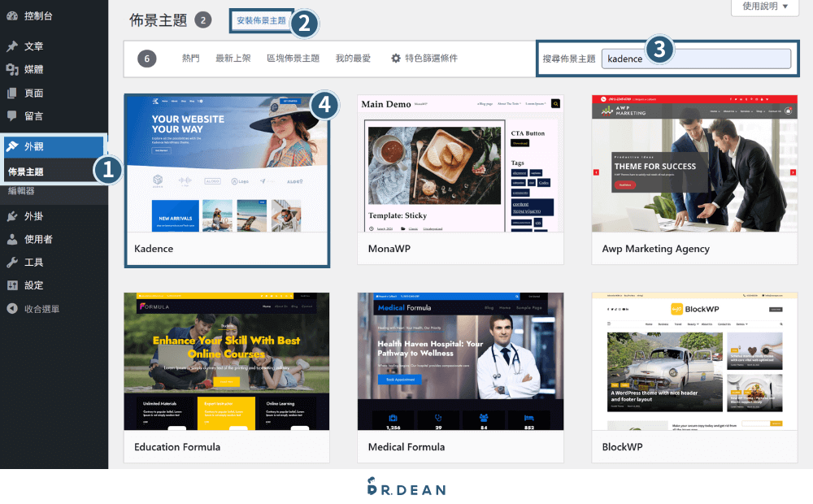Image resolution: width=813 pixels, height=504 pixels.
Task: Switch to the 我的最愛 tab
Action: click(x=353, y=58)
